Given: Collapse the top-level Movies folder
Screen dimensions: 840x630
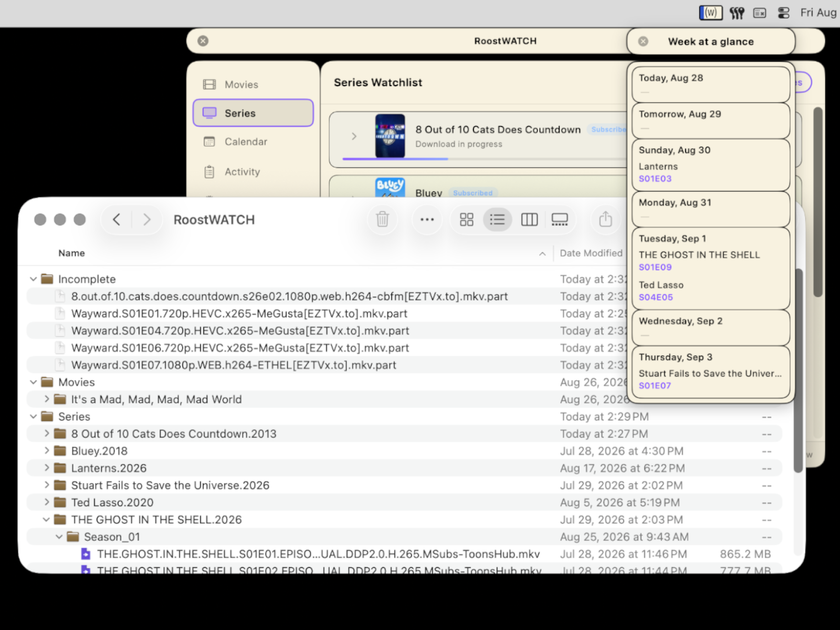Looking at the screenshot, I should tap(34, 382).
